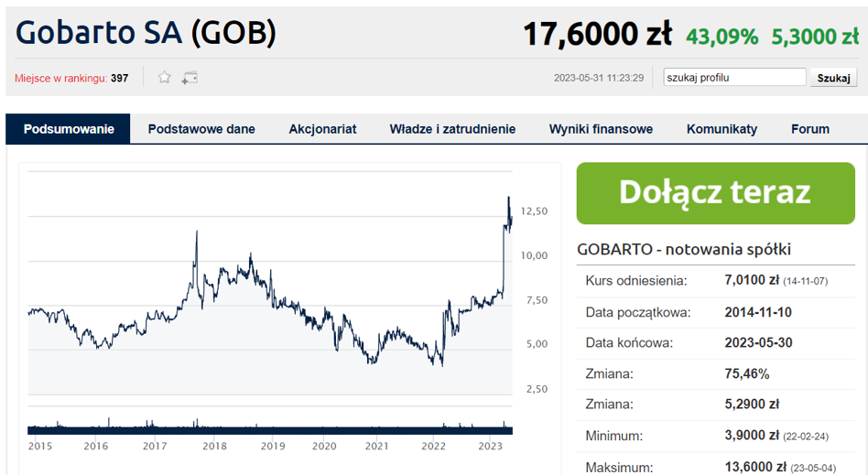
Task: Click the Data początkowa label
Action: coord(638,312)
